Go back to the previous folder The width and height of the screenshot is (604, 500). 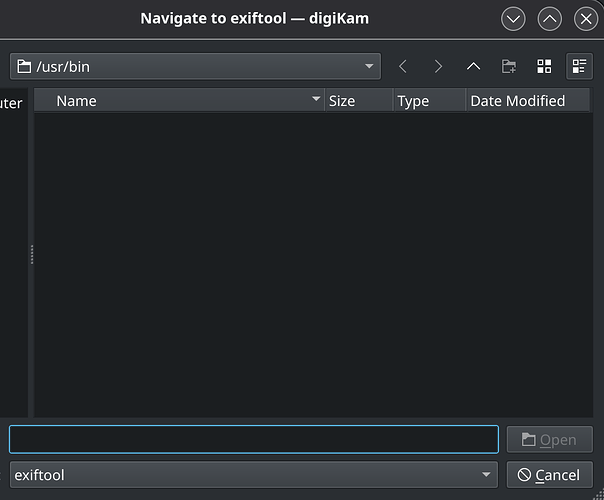(x=403, y=67)
